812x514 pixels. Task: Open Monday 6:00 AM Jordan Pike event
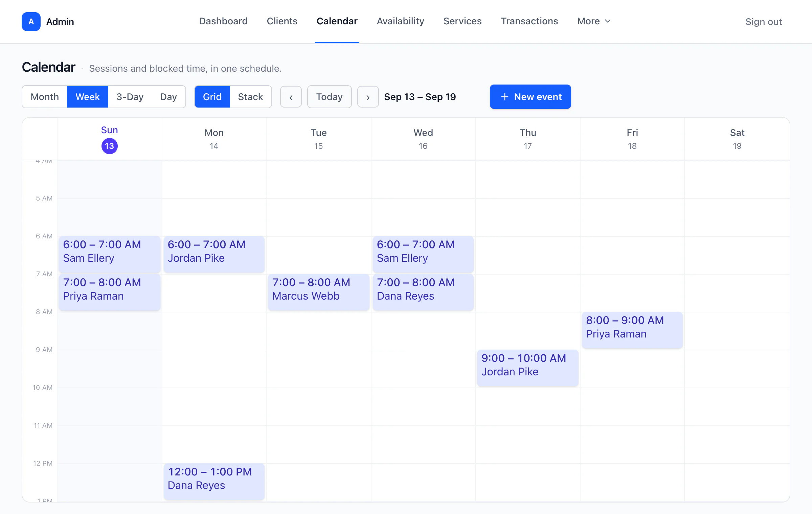click(x=214, y=254)
